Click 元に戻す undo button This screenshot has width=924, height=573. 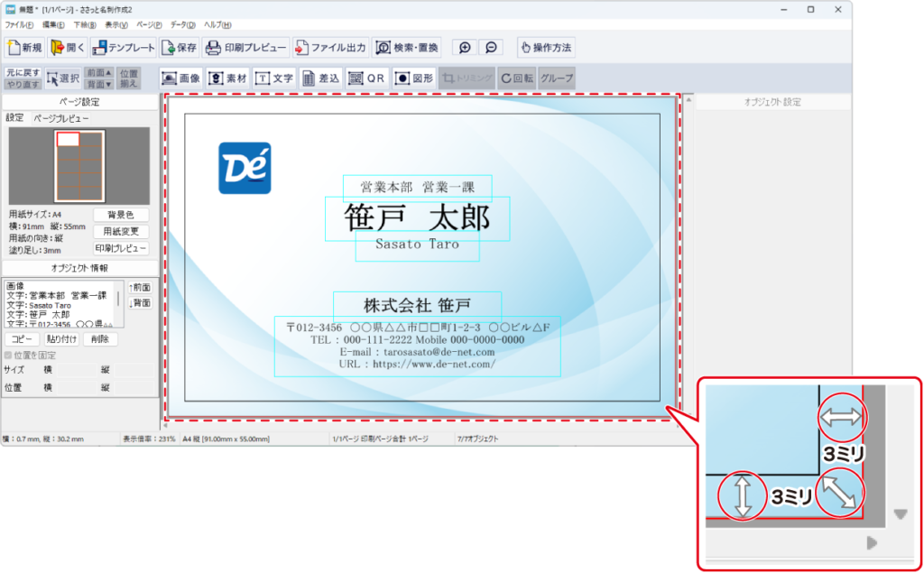click(x=23, y=72)
